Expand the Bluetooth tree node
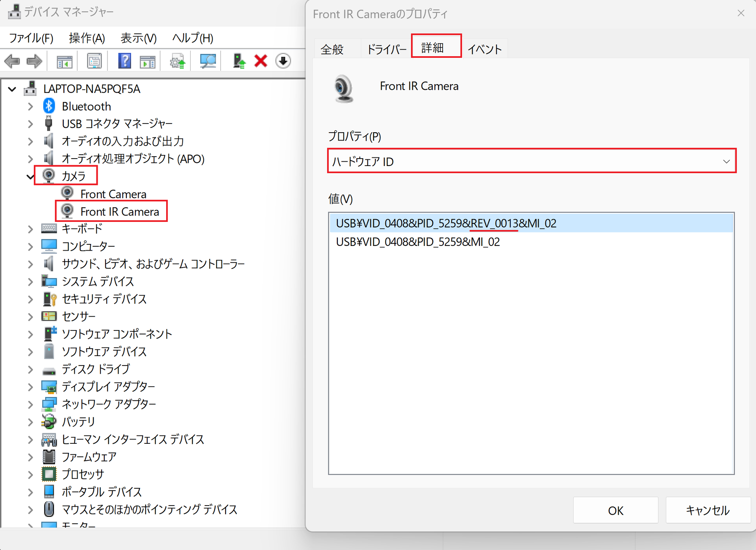 click(30, 107)
